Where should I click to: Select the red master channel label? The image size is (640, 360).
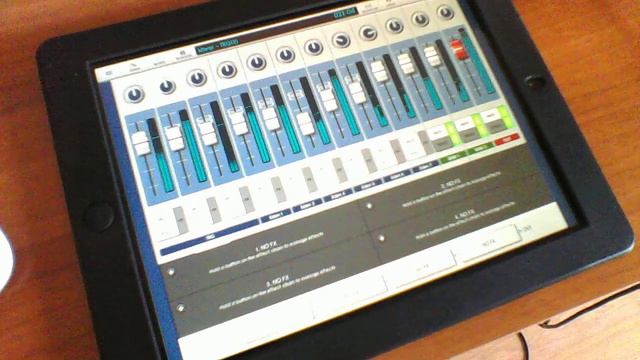[x=507, y=139]
